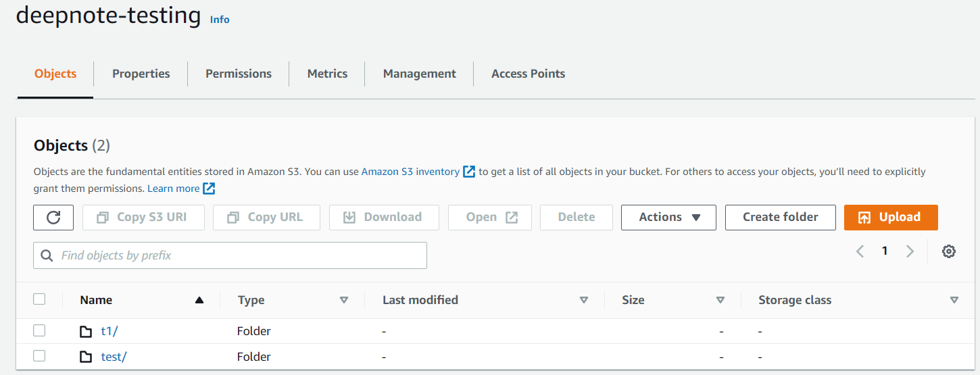Viewport: 980px width, 375px height.
Task: Sort by Storage class column arrow
Action: click(x=954, y=300)
